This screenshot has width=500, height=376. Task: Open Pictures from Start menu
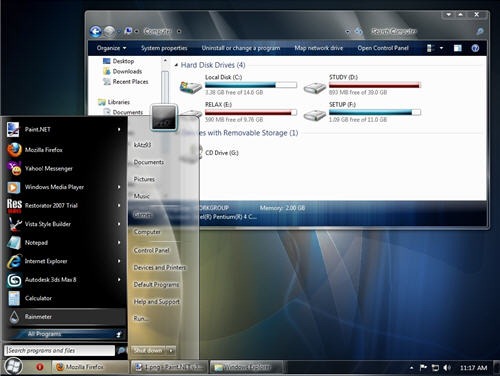pyautogui.click(x=144, y=179)
